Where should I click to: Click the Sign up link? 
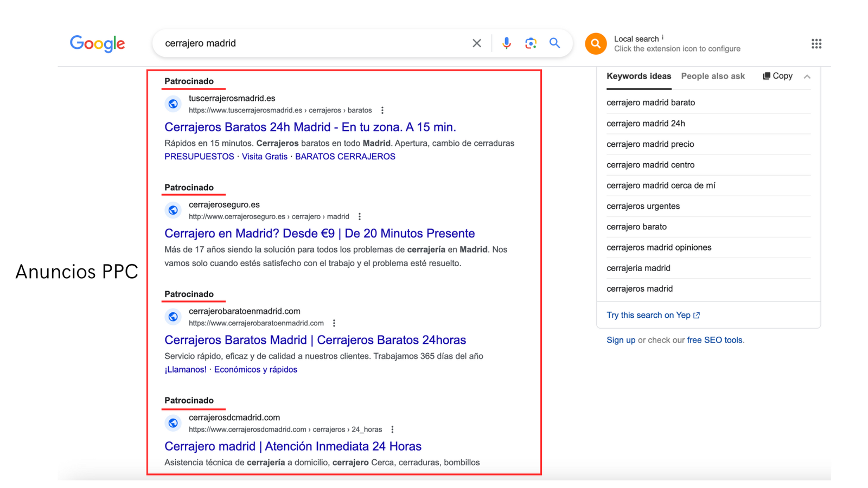tap(621, 340)
